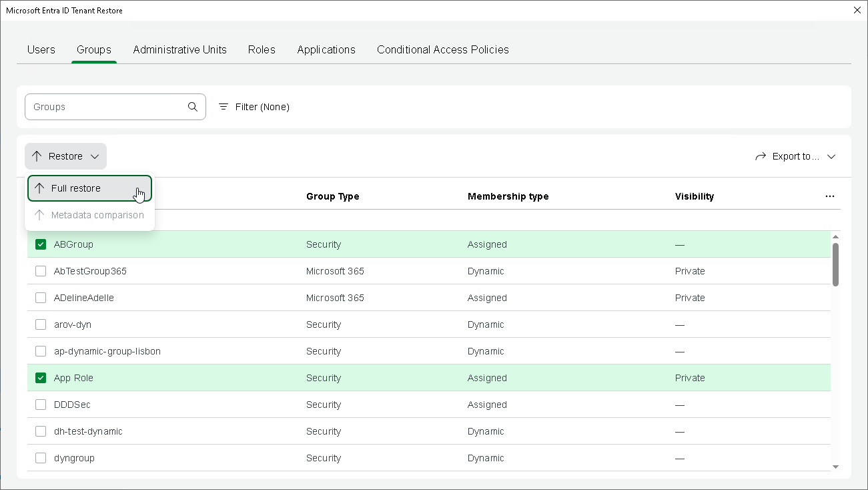Click the Restore up-arrow icon
The height and width of the screenshot is (490, 868).
37,156
